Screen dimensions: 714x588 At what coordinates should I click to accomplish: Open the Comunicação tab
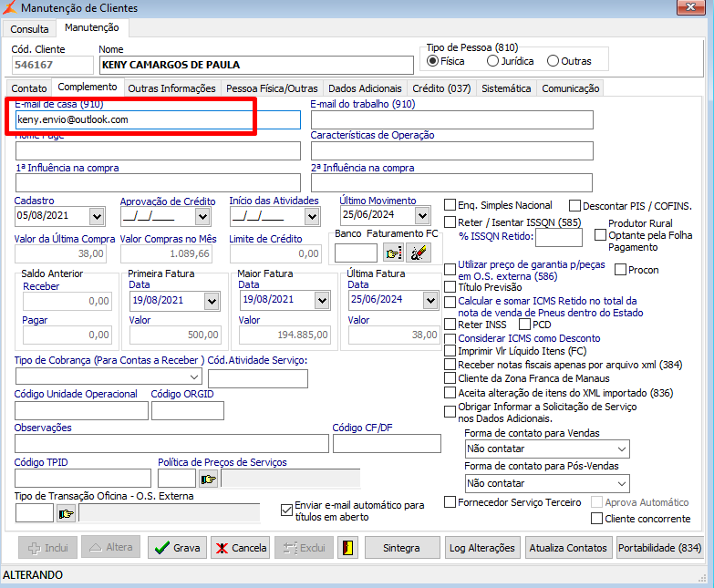571,88
